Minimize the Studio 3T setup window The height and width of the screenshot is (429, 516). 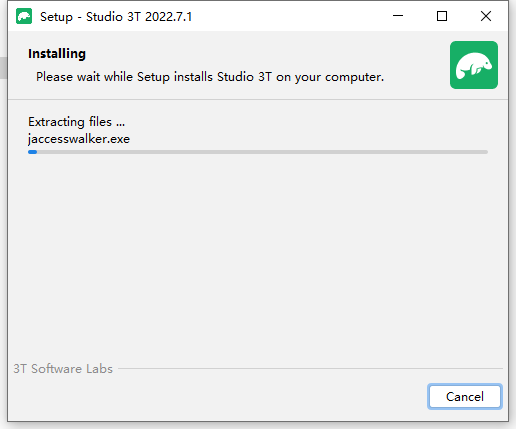[x=398, y=16]
